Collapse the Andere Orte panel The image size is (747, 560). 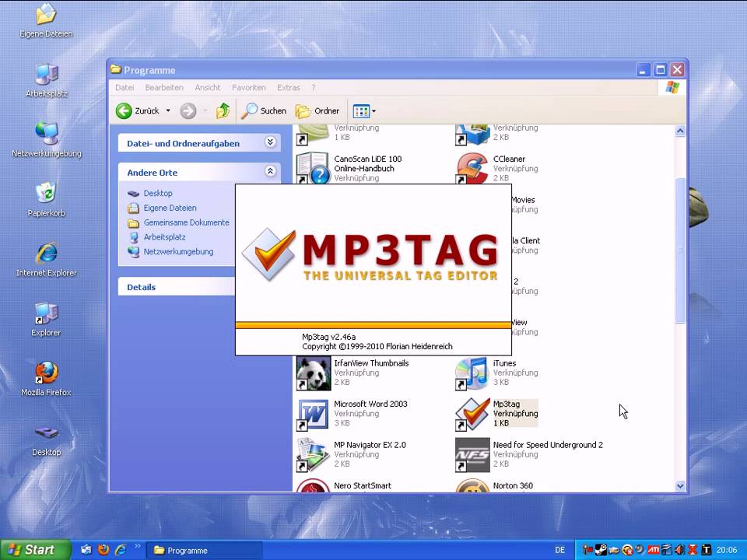[x=270, y=171]
